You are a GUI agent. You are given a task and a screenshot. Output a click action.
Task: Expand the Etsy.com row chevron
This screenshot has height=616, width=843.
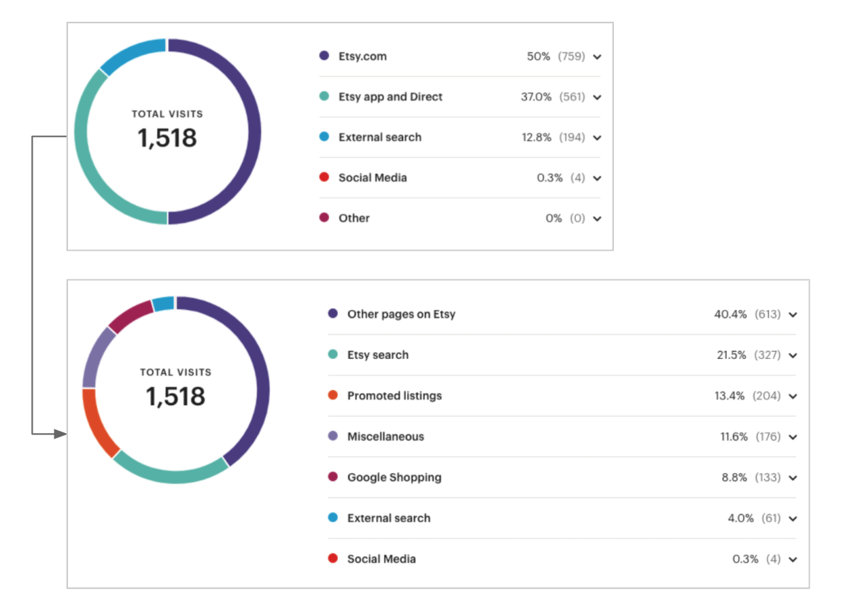click(x=597, y=56)
